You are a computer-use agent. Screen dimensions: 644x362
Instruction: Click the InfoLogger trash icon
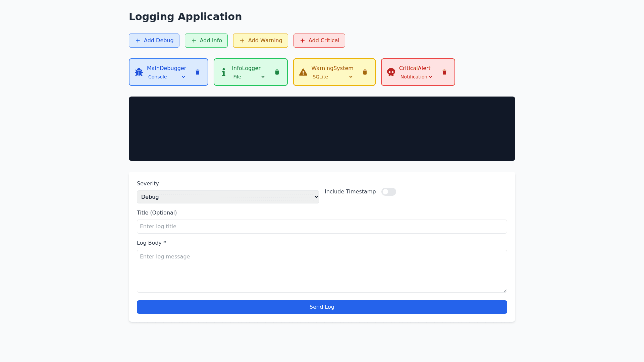click(x=277, y=72)
